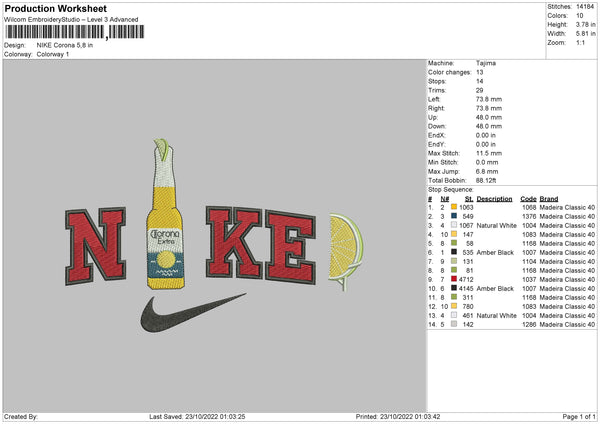The width and height of the screenshot is (600, 424).
Task: Select Amber Black in stop row 6
Action: (495, 253)
